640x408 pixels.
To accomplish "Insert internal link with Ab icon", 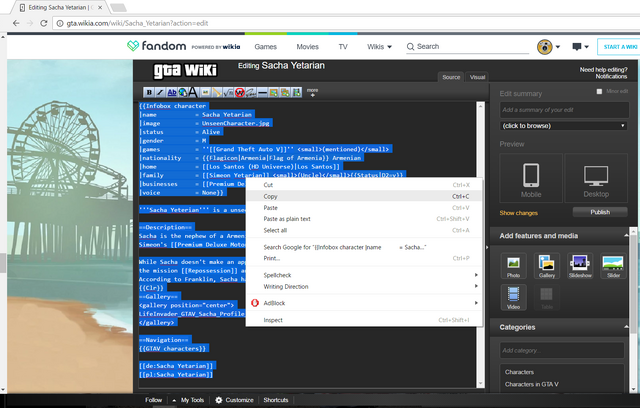I will 172,93.
